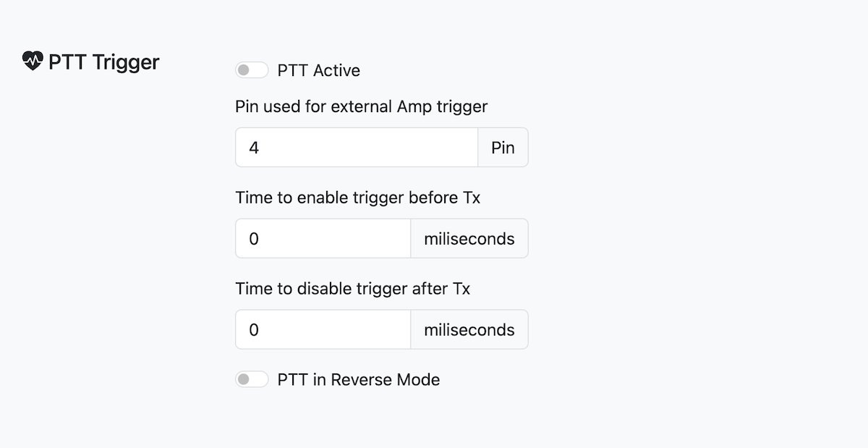The height and width of the screenshot is (448, 868).
Task: Click the 'Pin used for external Amp trigger' label
Action: pyautogui.click(x=361, y=106)
